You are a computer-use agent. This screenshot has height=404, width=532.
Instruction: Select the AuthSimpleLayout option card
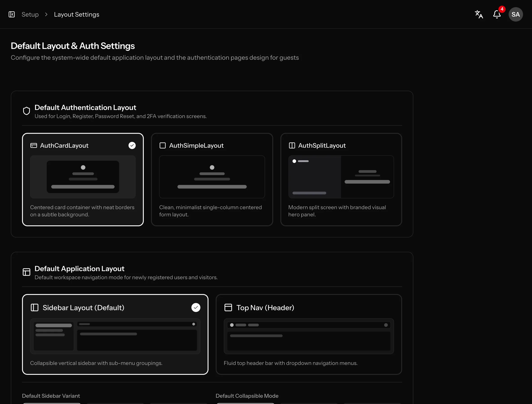coord(212,179)
